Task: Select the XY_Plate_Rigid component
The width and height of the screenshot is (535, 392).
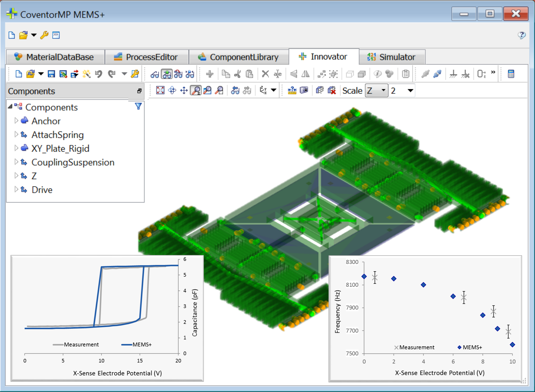Action: [60, 149]
